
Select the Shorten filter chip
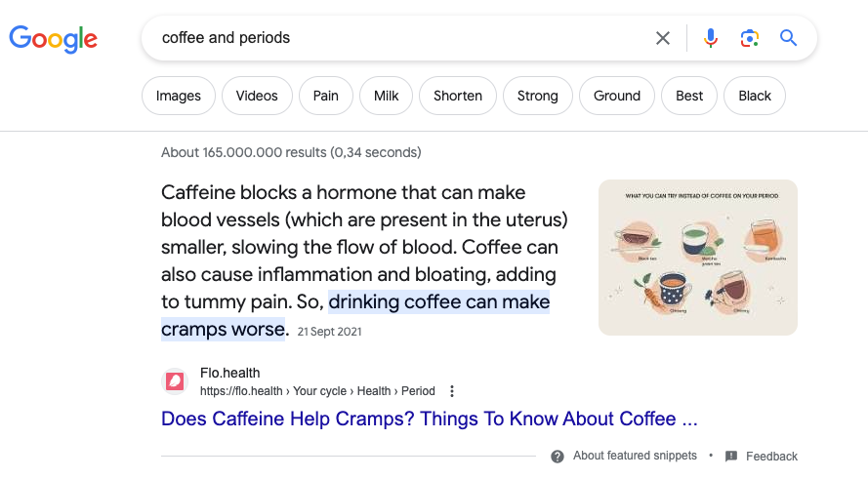click(x=458, y=96)
